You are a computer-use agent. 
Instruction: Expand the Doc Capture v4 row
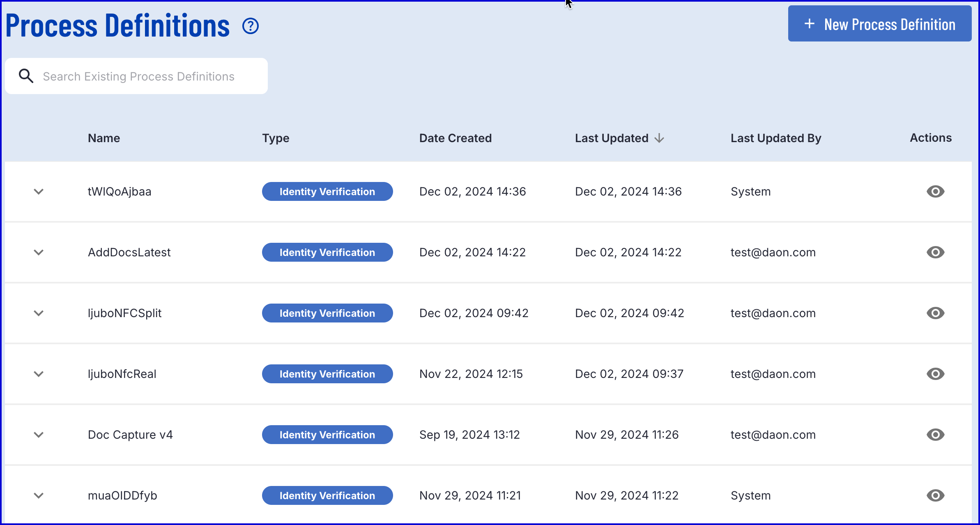39,435
